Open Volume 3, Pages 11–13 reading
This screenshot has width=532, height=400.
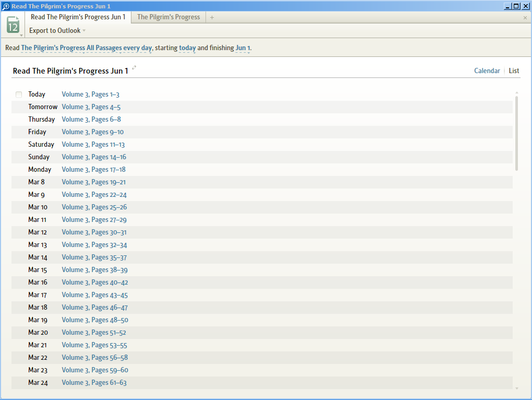click(x=93, y=145)
